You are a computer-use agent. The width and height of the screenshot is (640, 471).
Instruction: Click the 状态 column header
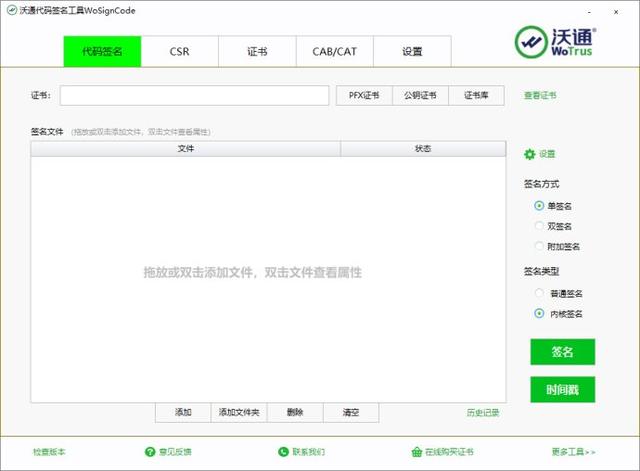click(423, 149)
